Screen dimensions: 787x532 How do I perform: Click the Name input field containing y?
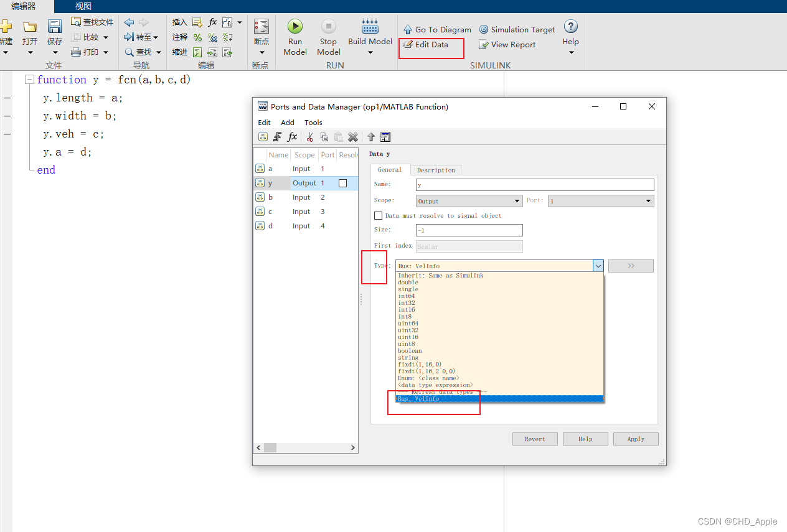(x=535, y=185)
